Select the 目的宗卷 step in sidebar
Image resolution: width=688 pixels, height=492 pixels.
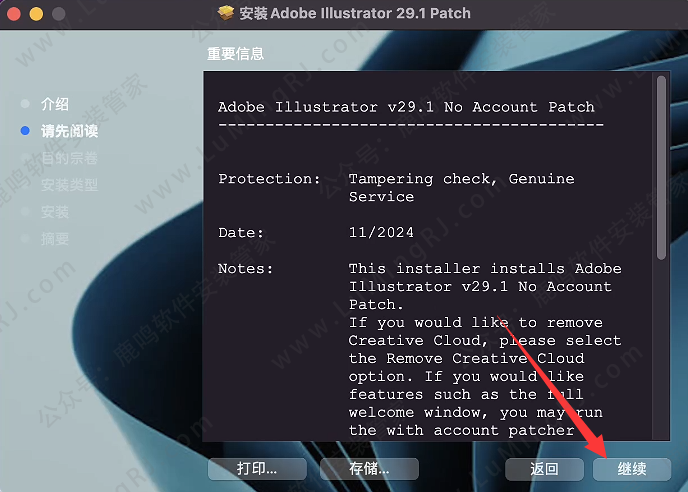(69, 158)
